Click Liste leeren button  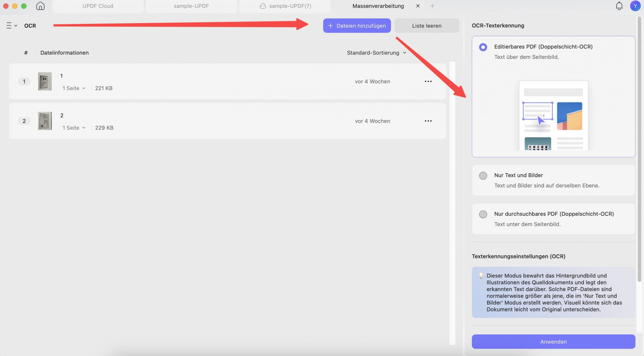pos(427,25)
